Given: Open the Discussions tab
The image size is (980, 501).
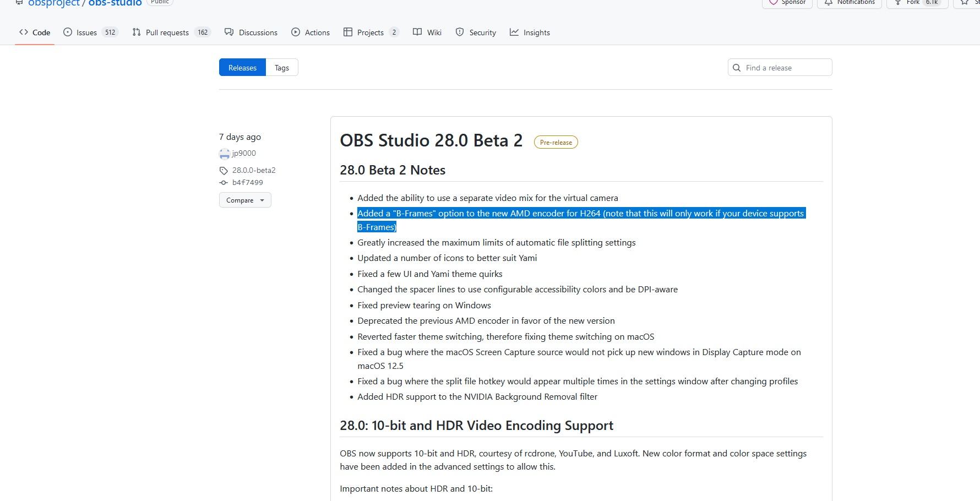Looking at the screenshot, I should (x=251, y=32).
